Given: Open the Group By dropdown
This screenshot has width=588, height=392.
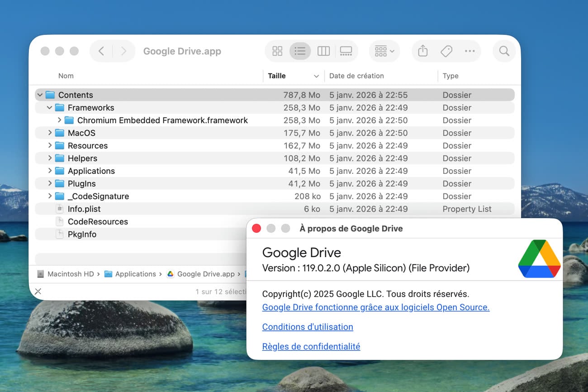Looking at the screenshot, I should [384, 51].
